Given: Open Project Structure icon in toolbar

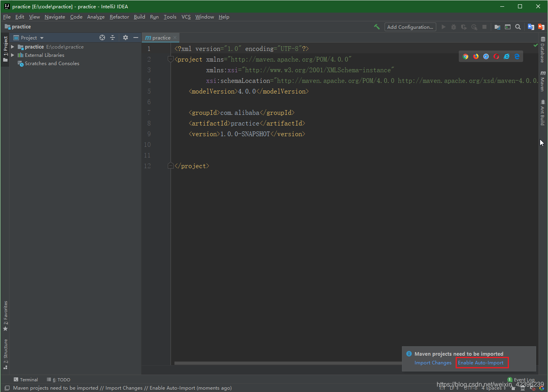Looking at the screenshot, I should (497, 27).
